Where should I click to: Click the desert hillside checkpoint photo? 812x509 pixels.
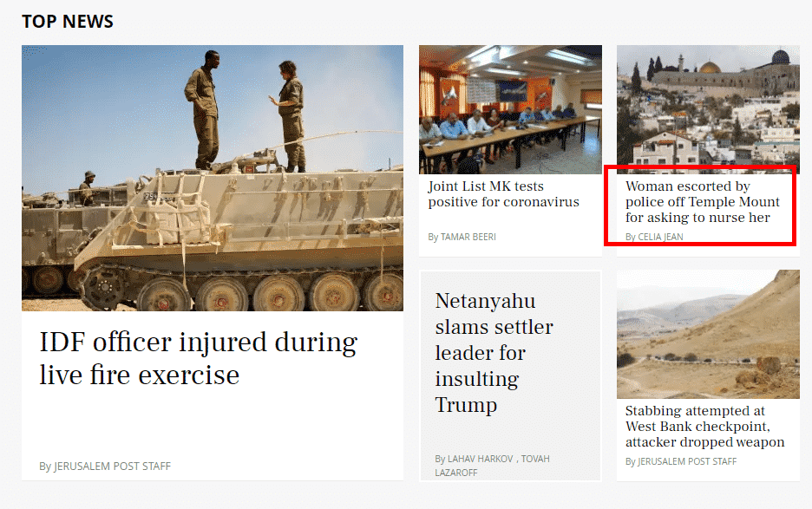[x=708, y=334]
